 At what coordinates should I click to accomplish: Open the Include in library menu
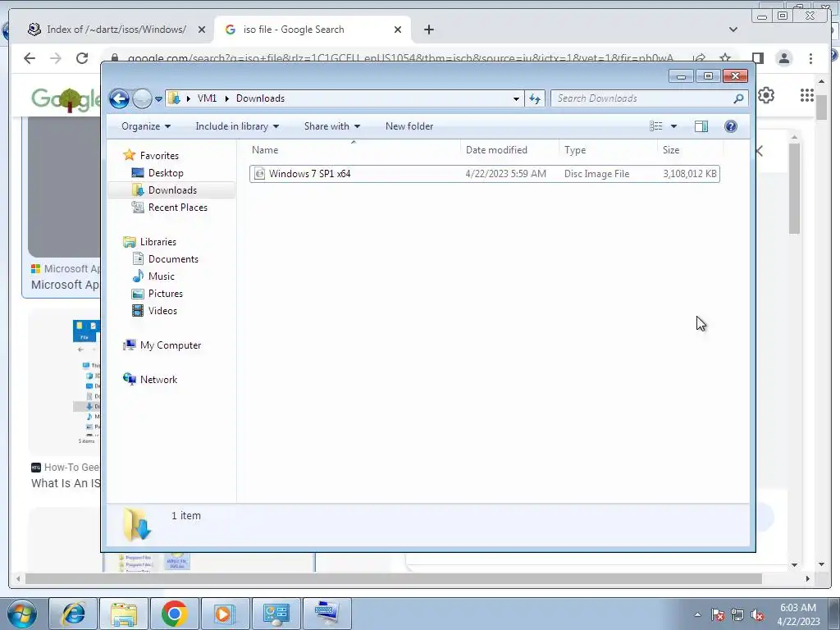pos(237,126)
